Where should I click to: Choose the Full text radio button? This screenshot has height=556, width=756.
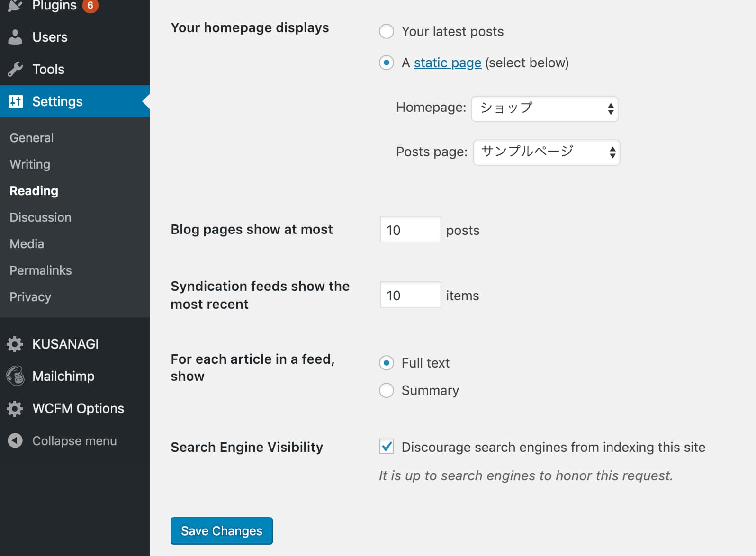tap(387, 363)
